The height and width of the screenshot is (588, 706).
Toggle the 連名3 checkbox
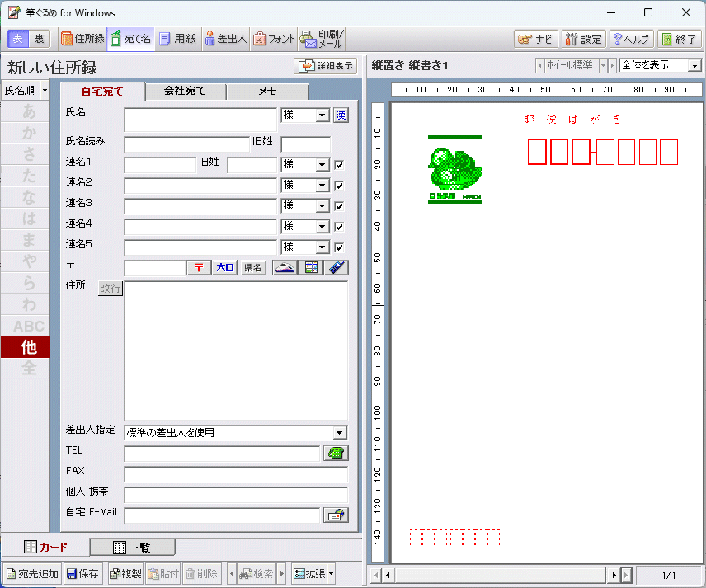(339, 206)
